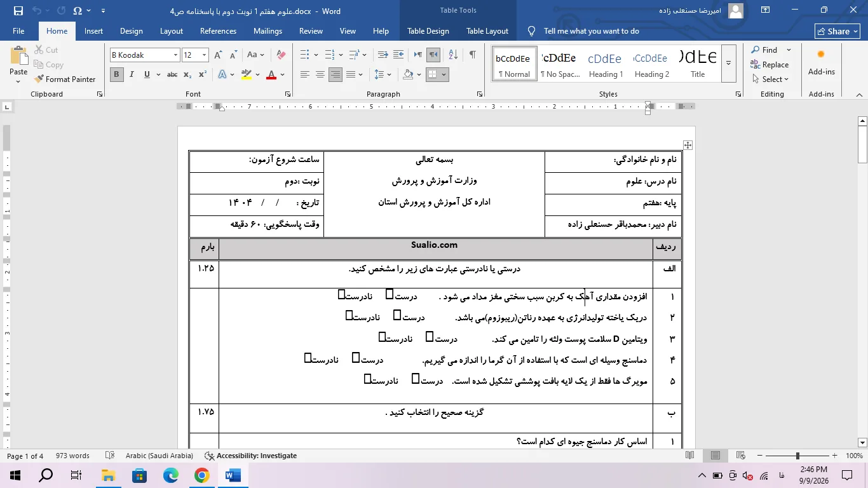
Task: Decrease the paragraph indent
Action: tap(383, 55)
